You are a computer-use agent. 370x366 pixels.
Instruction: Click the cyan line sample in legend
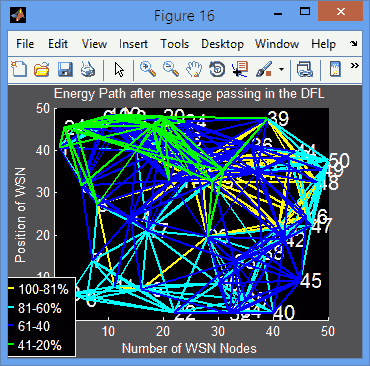pos(12,306)
